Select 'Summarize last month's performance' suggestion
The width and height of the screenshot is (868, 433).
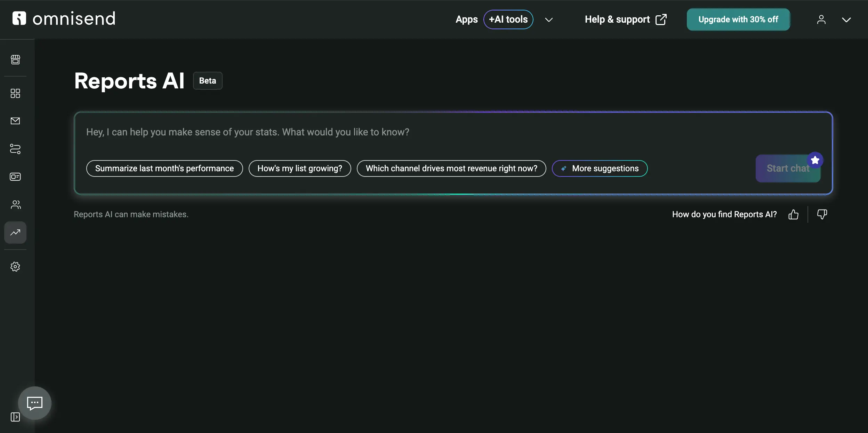[164, 168]
